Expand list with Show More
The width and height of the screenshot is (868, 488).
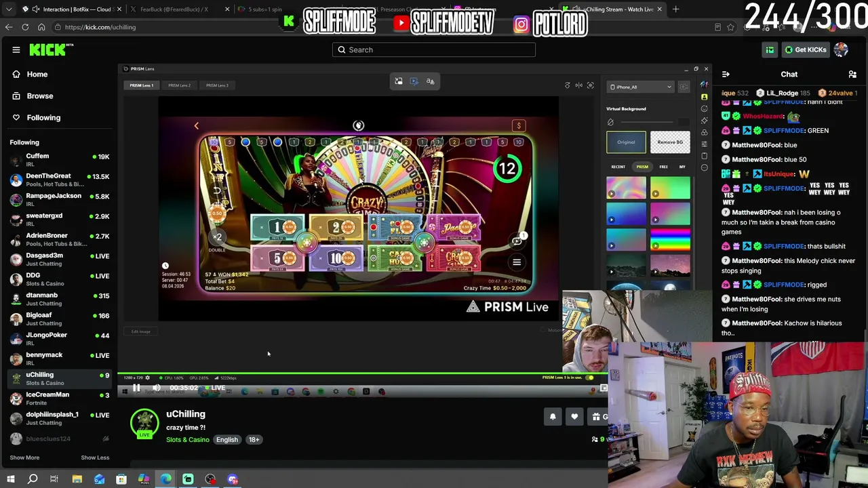pyautogui.click(x=24, y=457)
